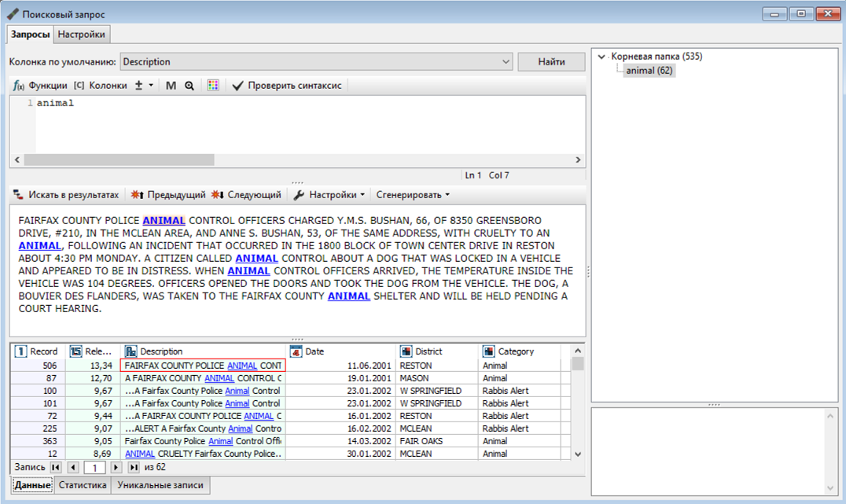Screen dimensions: 846x504
Task: Switch to the Настройки tab
Action: 82,35
